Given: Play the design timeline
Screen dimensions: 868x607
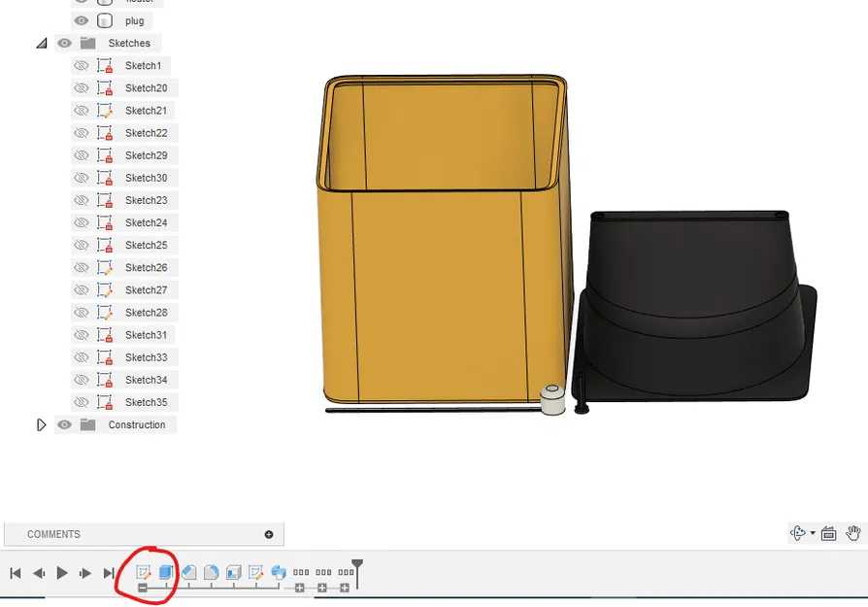Looking at the screenshot, I should tap(62, 573).
